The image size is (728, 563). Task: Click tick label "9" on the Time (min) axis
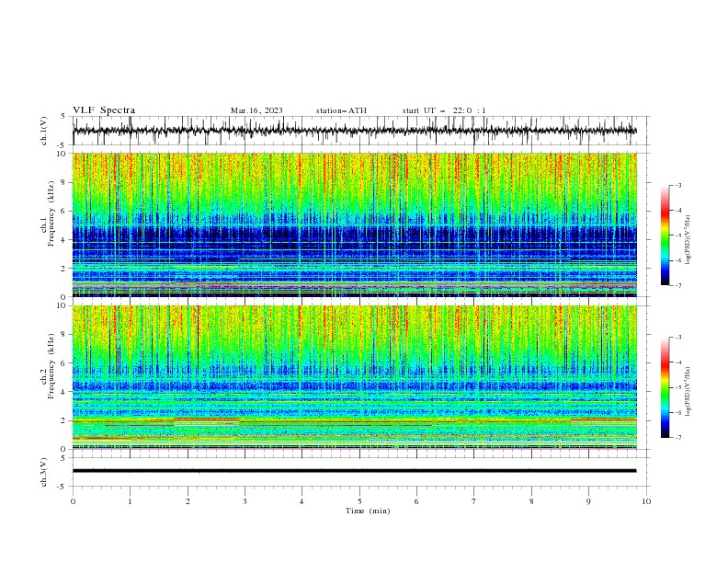(588, 501)
